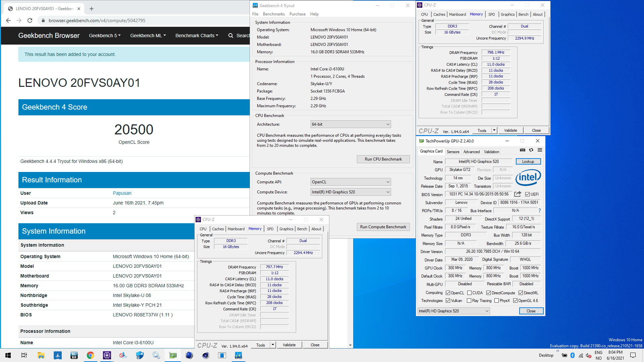Image resolution: width=644 pixels, height=362 pixels.
Task: Click the Geekbench Browser search magnifier icon
Action: tap(231, 36)
